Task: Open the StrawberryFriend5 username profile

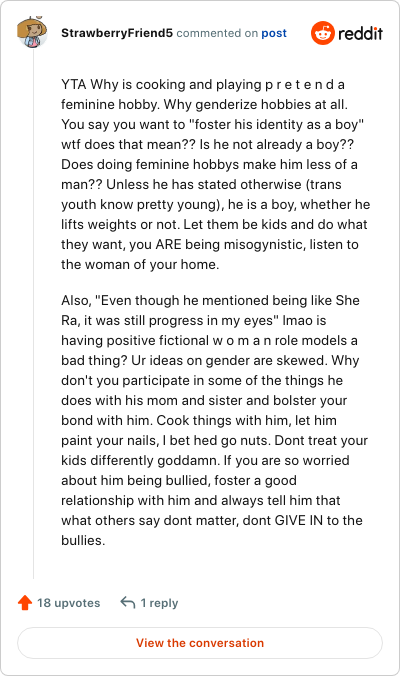Action: coord(117,33)
